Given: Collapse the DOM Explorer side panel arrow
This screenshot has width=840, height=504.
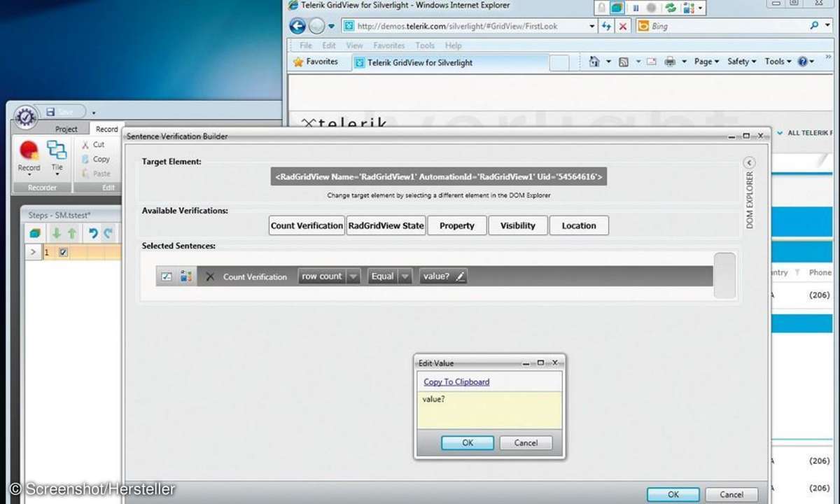Looking at the screenshot, I should [750, 162].
